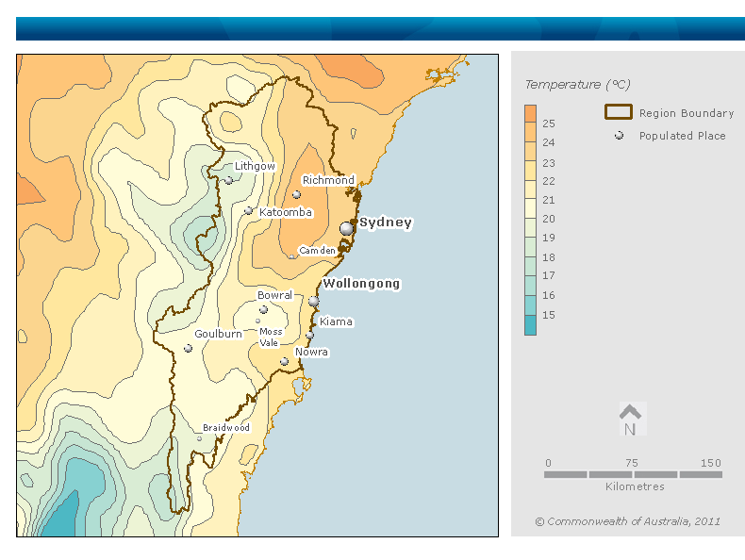Click the Katoomba town marker

[x=248, y=211]
